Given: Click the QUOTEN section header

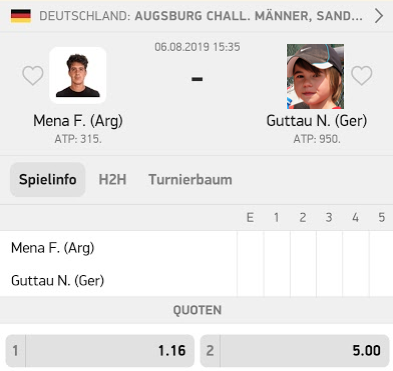Looking at the screenshot, I should pos(197,310).
